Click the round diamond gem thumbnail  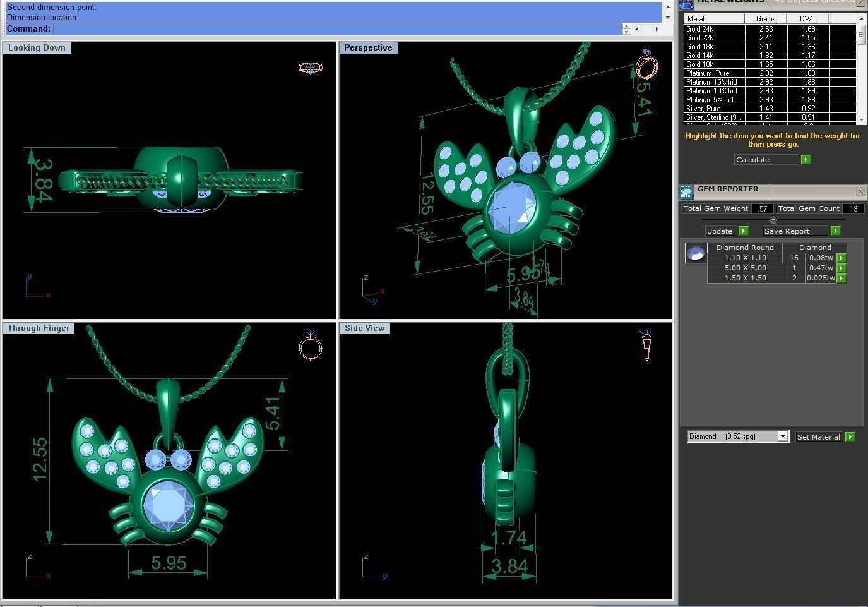[x=696, y=253]
